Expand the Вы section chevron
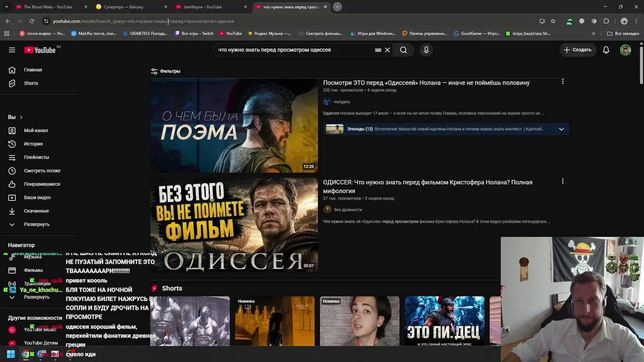This screenshot has width=644, height=362. point(21,117)
